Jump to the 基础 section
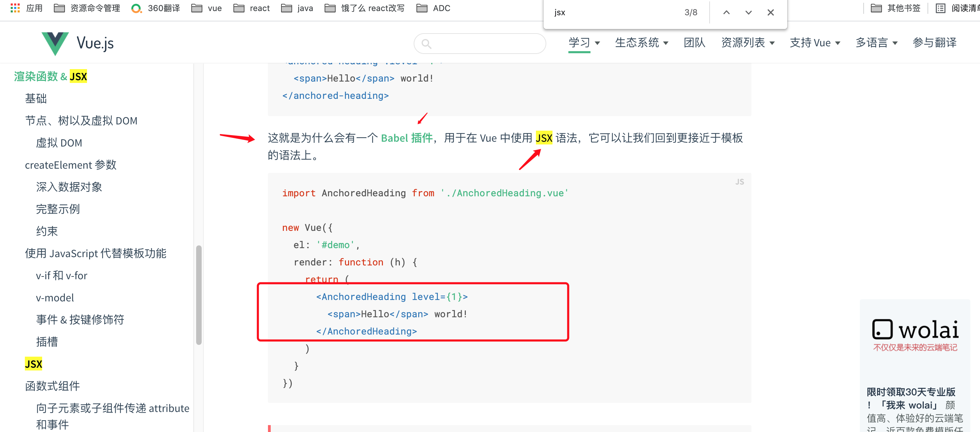Screen dimensions: 980x432 36,98
